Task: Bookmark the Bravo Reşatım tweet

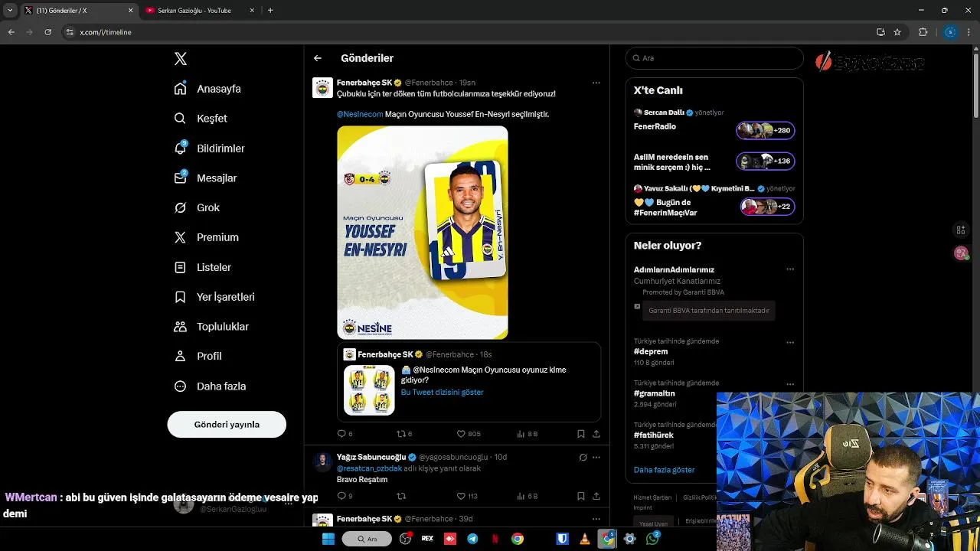Action: pyautogui.click(x=581, y=496)
